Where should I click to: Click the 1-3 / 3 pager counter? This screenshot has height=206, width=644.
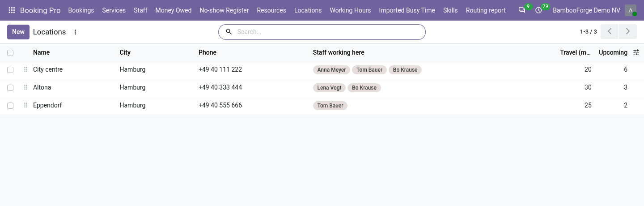pyautogui.click(x=589, y=32)
